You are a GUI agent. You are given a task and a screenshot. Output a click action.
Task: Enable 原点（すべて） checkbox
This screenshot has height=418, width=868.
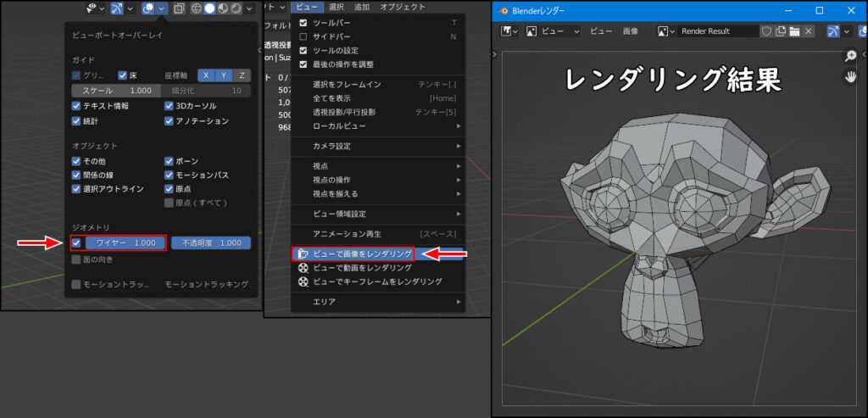tap(169, 203)
